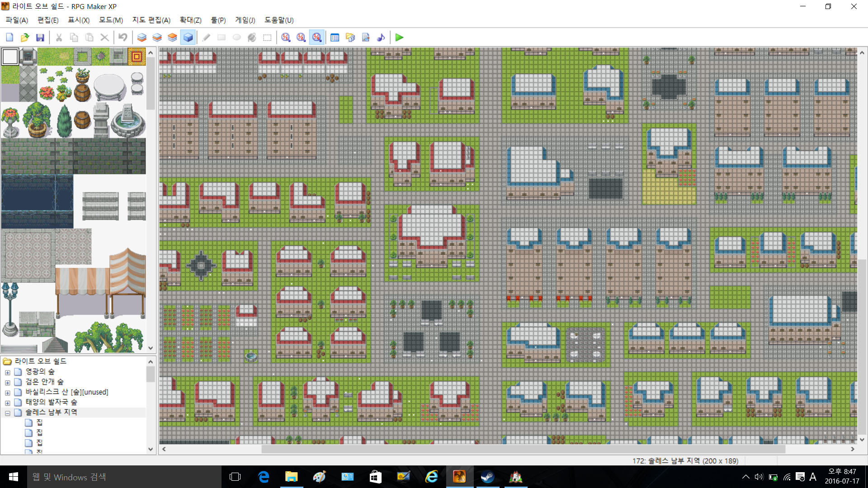Select Layer 3 editing mode icon

(x=172, y=38)
